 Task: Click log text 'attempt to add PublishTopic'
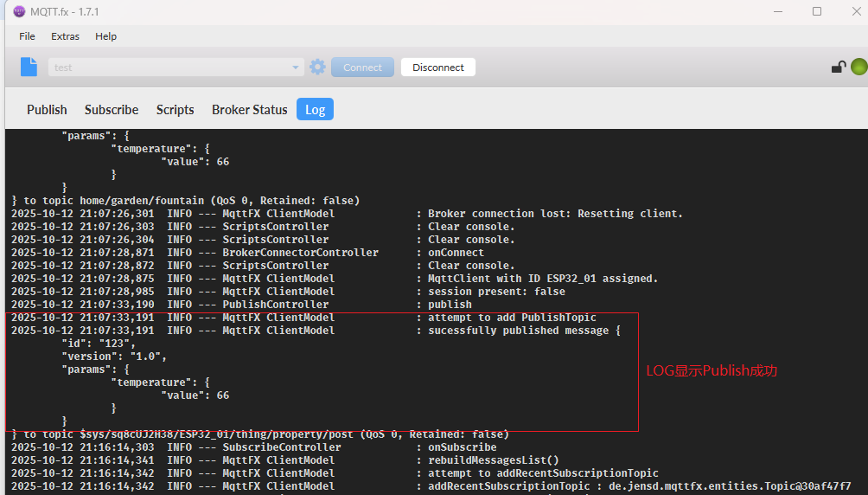(512, 317)
